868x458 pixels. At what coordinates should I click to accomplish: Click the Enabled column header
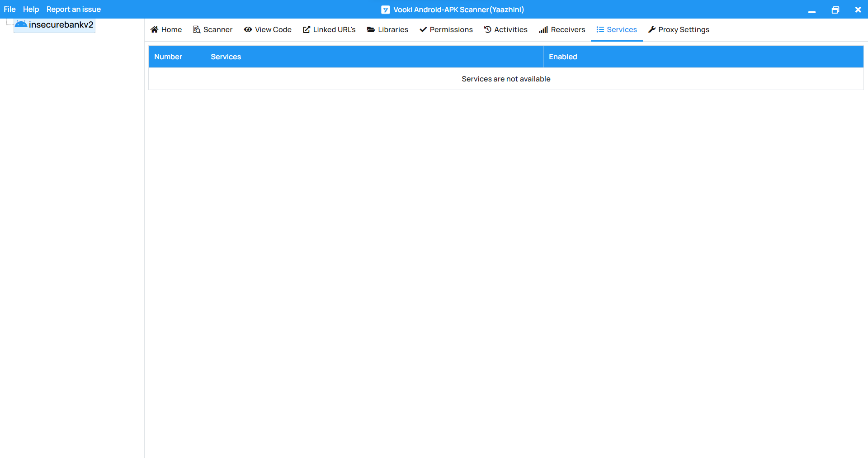[x=703, y=57]
